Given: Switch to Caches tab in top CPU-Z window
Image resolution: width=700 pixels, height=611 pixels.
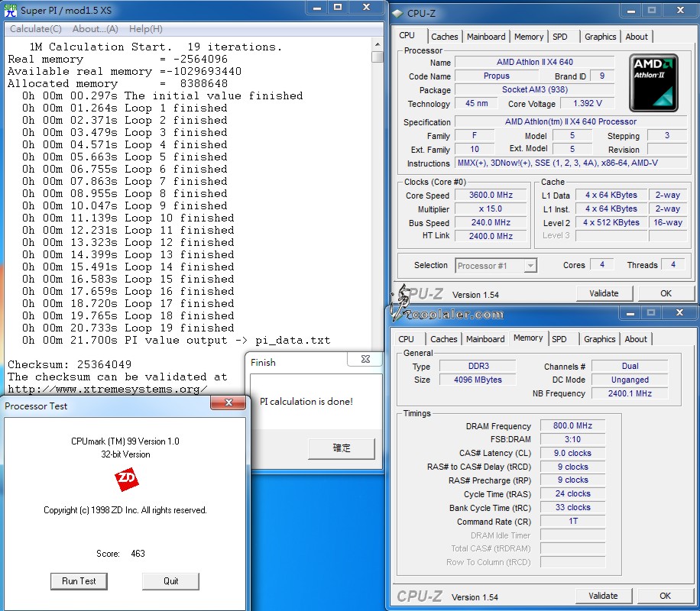Looking at the screenshot, I should 444,37.
